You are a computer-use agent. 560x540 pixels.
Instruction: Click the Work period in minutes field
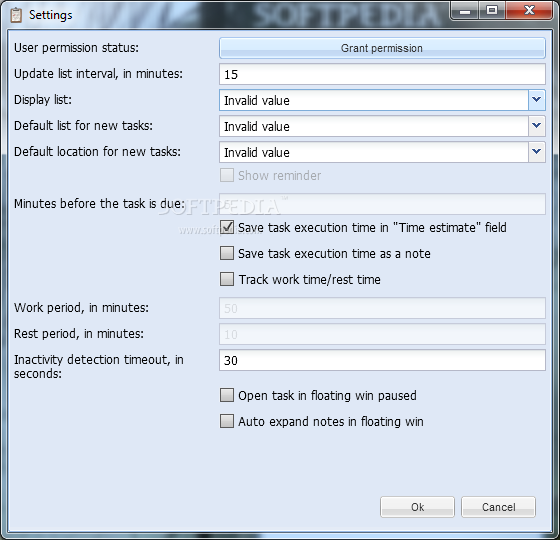(x=382, y=308)
